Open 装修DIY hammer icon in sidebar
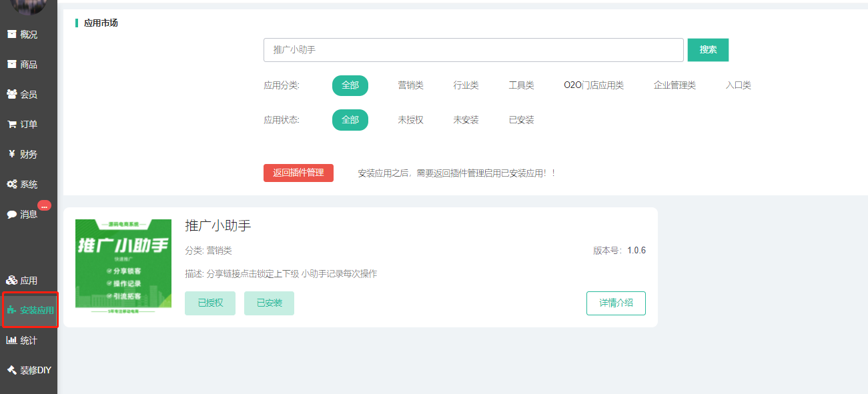Viewport: 868px width, 394px height. tap(11, 371)
